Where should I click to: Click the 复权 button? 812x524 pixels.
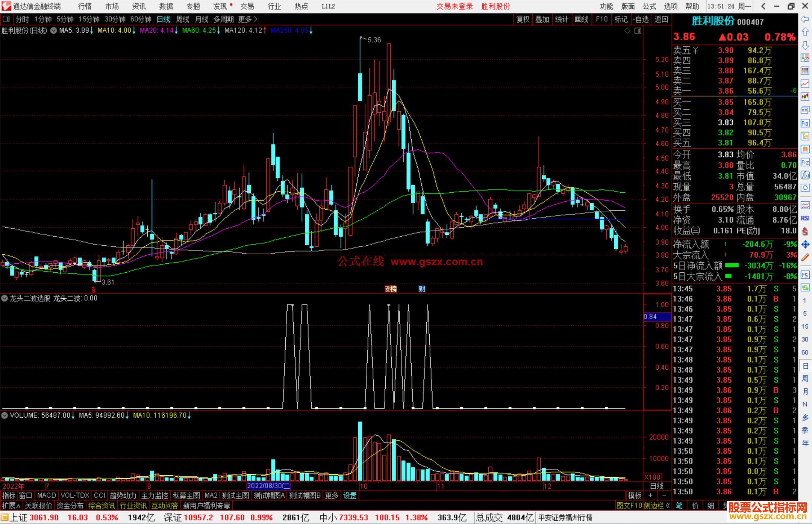523,19
